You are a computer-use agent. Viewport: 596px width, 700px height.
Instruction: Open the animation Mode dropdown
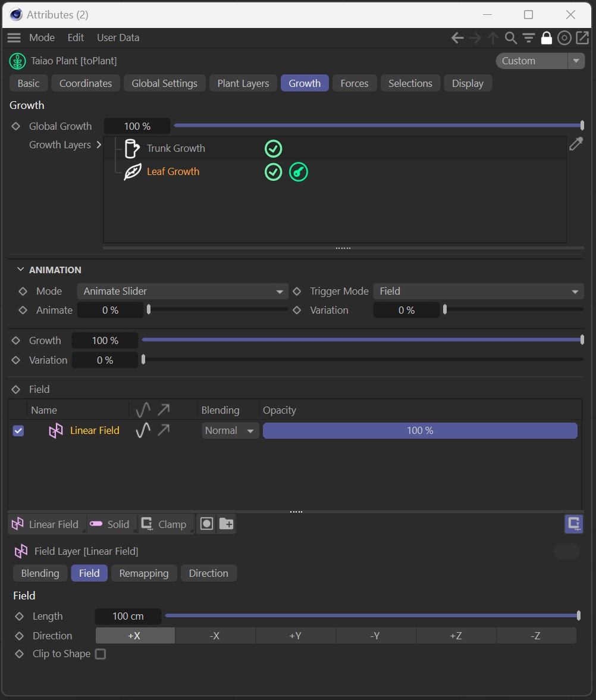pyautogui.click(x=182, y=292)
